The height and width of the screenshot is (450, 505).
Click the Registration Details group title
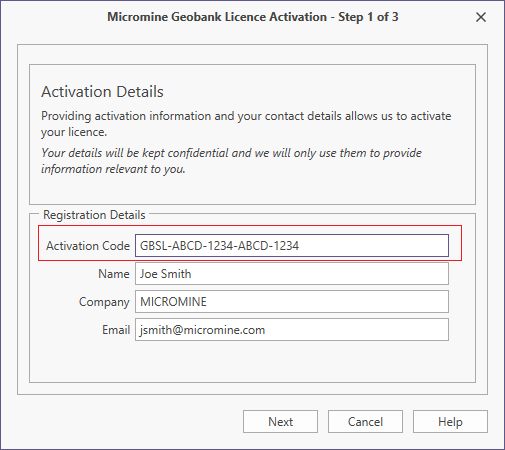94,215
